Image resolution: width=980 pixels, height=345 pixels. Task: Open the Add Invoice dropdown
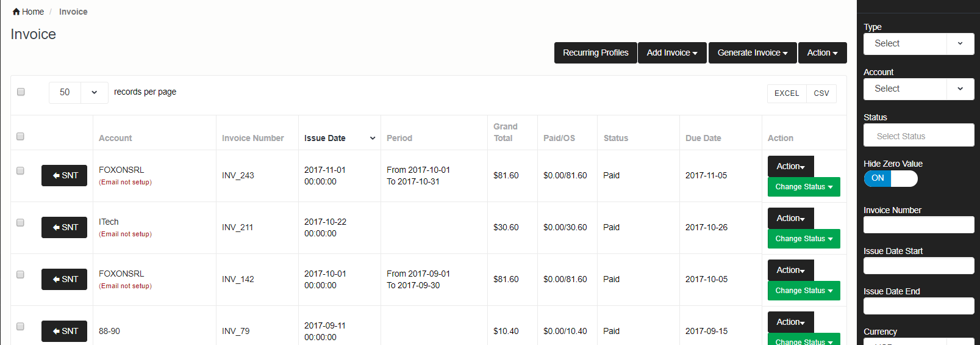pyautogui.click(x=672, y=53)
